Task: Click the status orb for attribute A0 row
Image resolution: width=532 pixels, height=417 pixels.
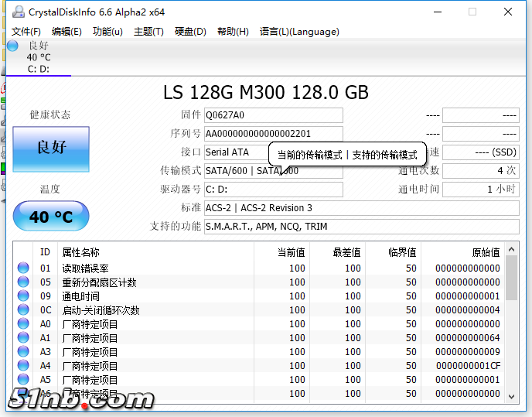Action: click(23, 324)
